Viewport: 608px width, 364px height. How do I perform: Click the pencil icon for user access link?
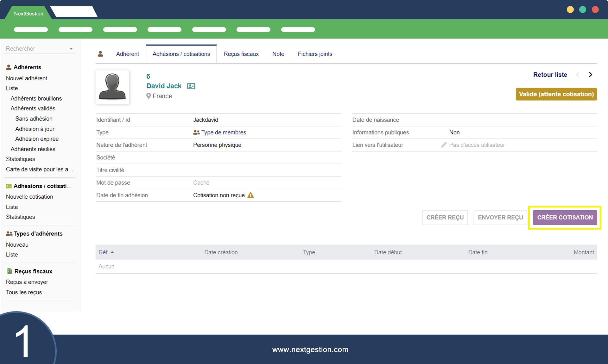(x=444, y=145)
